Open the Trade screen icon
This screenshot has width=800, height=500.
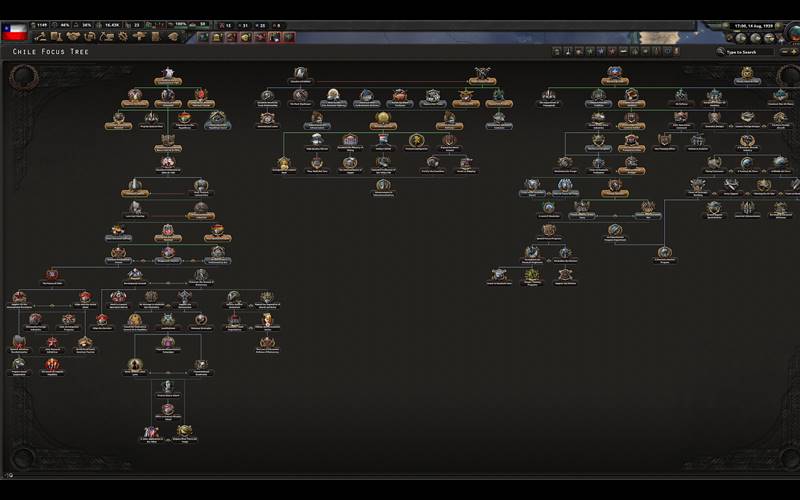pos(90,37)
